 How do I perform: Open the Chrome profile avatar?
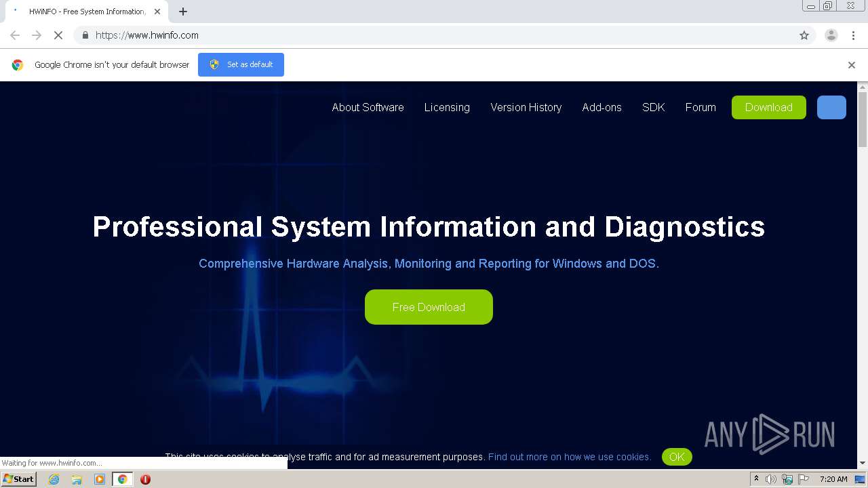pos(831,35)
